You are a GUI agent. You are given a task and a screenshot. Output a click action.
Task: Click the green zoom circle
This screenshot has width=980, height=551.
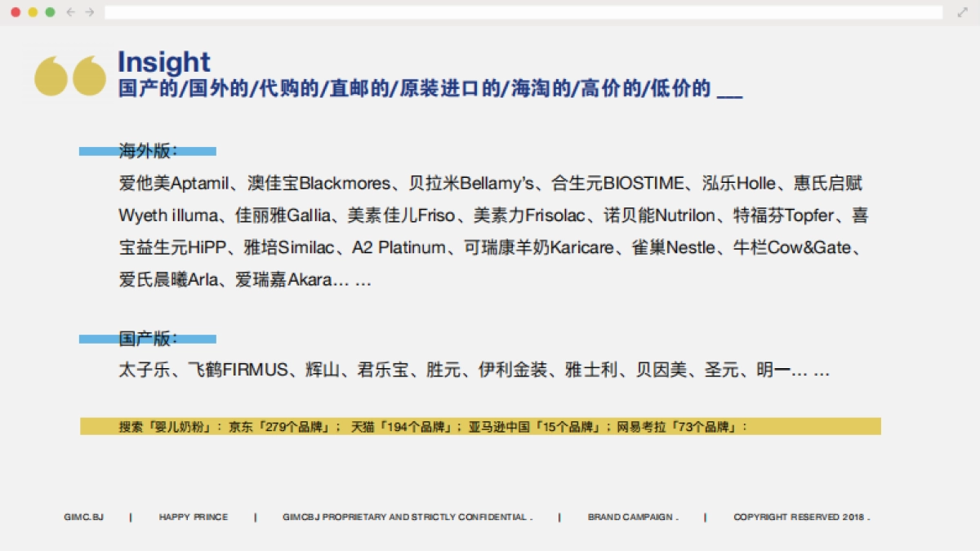(x=48, y=13)
